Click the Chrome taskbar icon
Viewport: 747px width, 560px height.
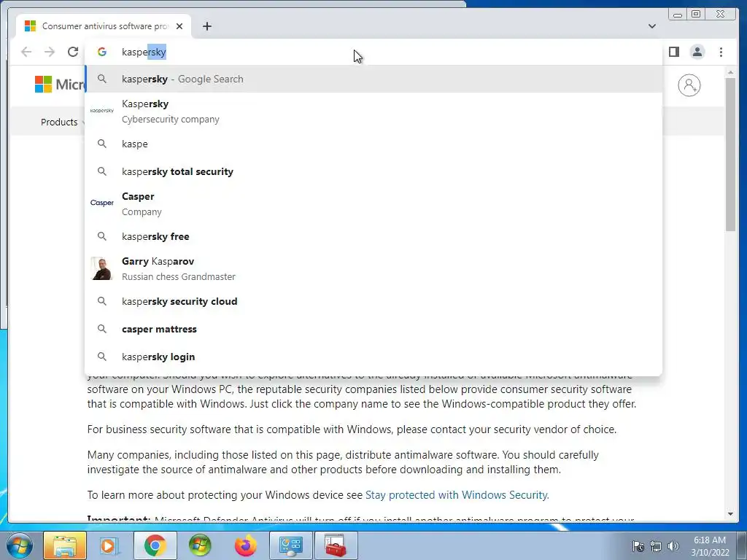(155, 545)
